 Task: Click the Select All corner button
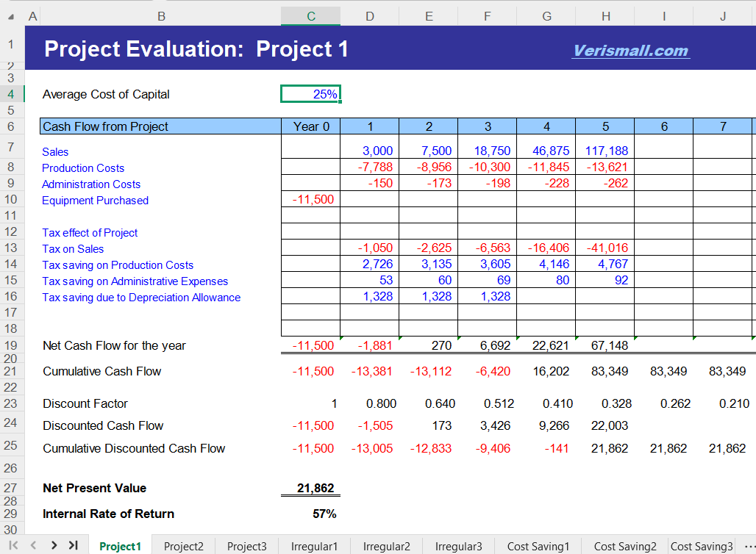tap(12, 15)
